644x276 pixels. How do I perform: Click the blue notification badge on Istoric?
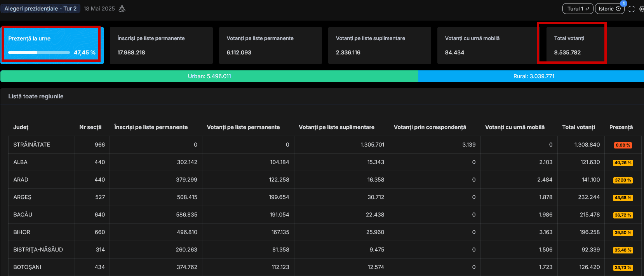pyautogui.click(x=623, y=3)
